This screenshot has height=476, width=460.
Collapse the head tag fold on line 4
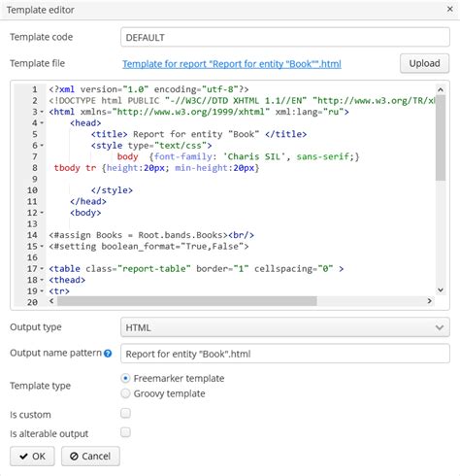[42, 123]
